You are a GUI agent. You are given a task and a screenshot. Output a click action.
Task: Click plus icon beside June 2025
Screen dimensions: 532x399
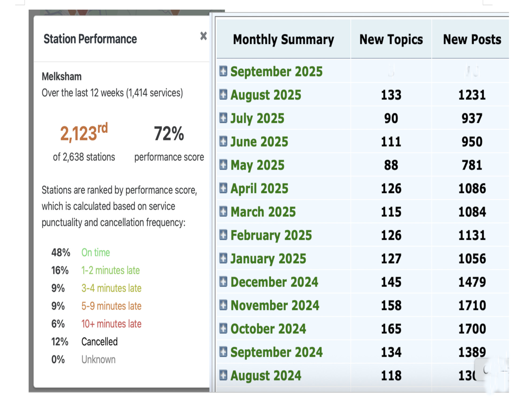coord(223,141)
